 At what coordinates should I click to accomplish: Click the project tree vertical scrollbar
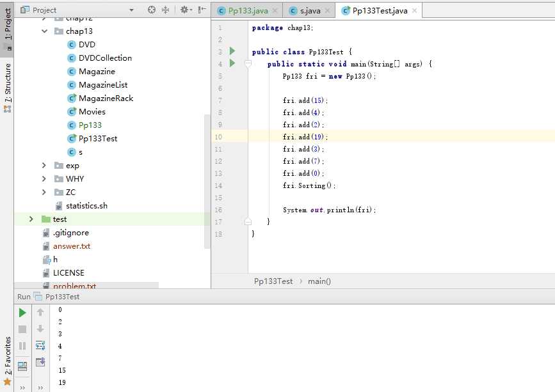click(207, 182)
